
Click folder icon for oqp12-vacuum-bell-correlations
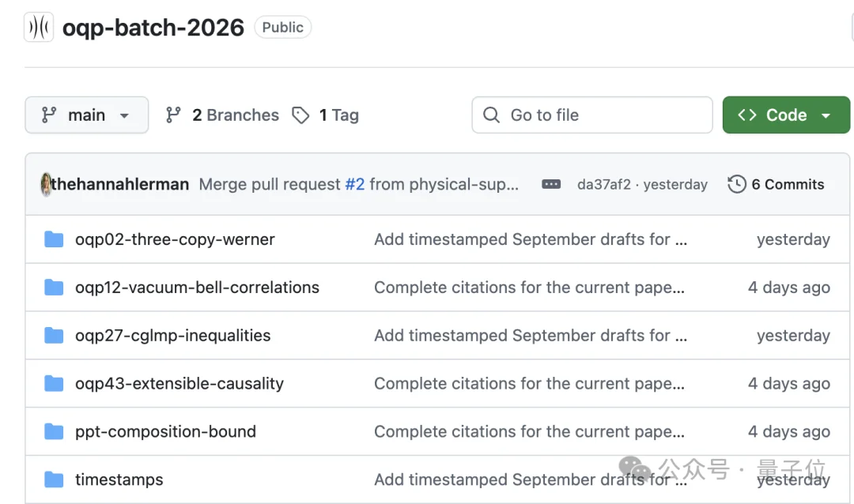[x=54, y=287]
